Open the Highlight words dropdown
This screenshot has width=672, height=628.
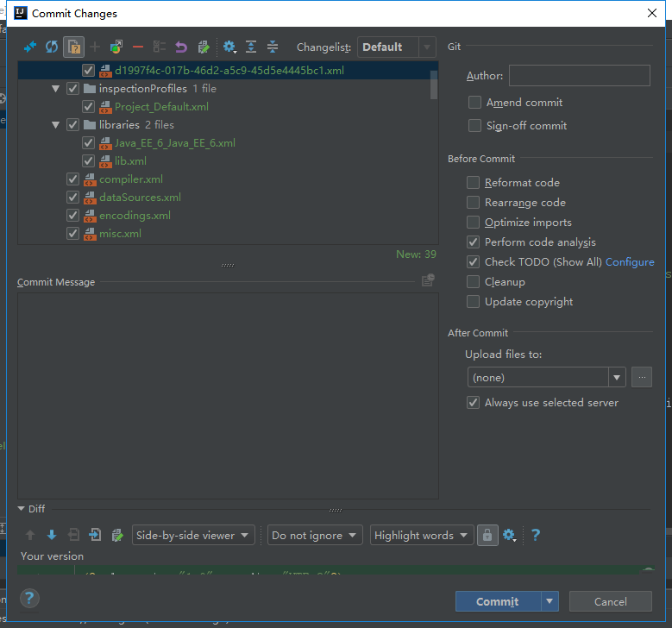tap(422, 535)
